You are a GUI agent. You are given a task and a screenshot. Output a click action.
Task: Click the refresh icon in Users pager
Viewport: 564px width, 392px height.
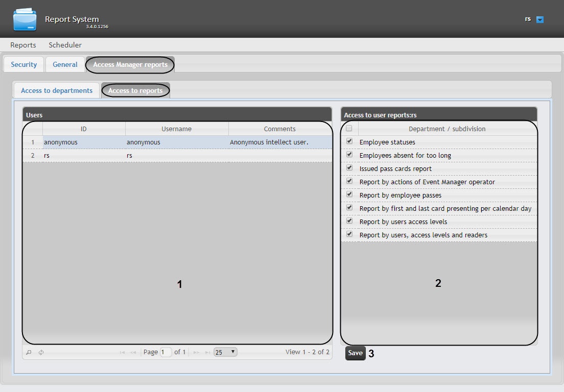point(41,352)
